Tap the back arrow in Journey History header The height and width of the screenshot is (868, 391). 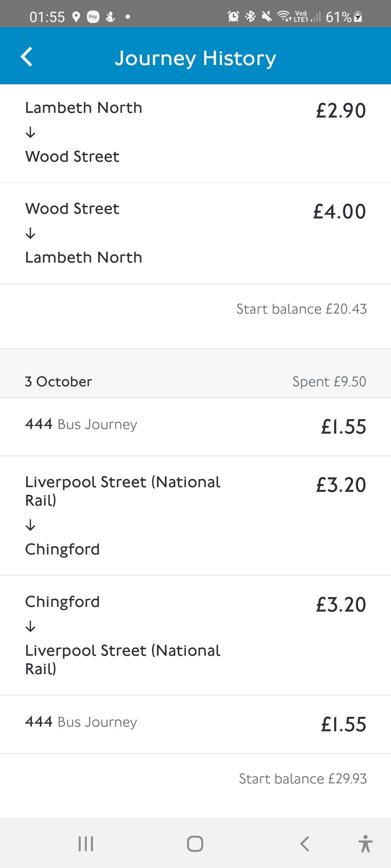point(27,57)
